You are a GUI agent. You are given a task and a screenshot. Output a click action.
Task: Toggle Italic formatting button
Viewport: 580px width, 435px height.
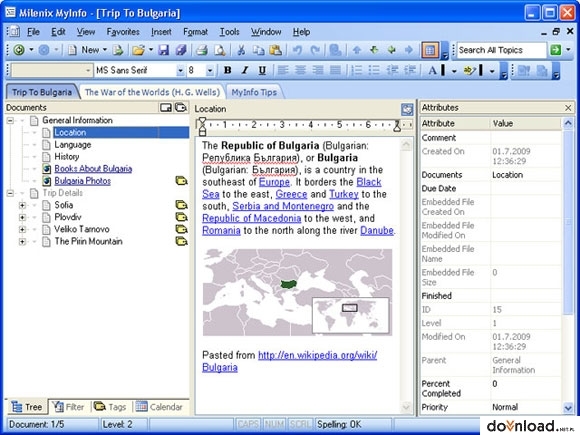pos(245,70)
